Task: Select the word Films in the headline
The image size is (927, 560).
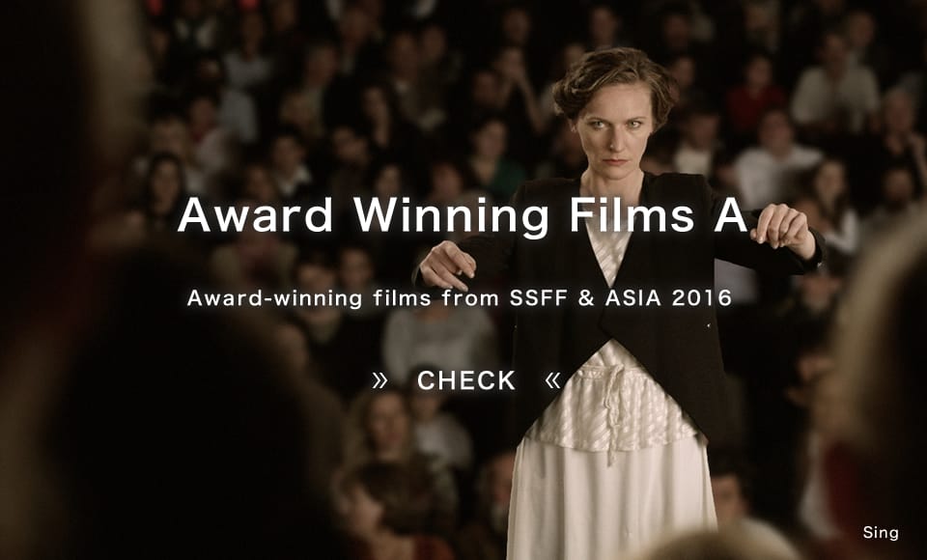Action: pos(632,215)
